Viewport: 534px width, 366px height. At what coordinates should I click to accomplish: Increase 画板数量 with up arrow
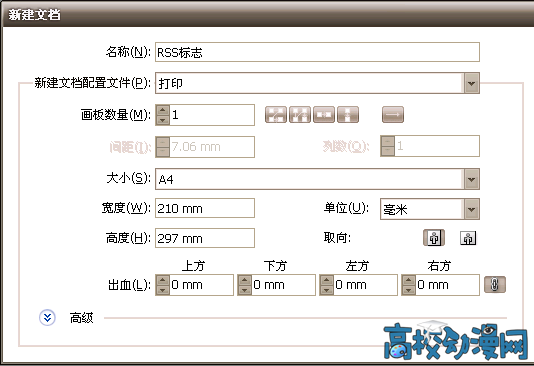[162, 110]
